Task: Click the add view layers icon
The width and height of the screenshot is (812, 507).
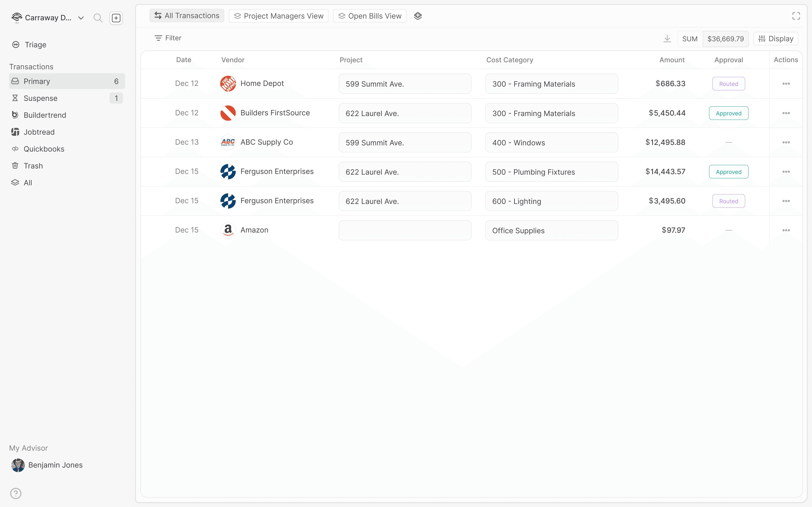Action: [418, 16]
